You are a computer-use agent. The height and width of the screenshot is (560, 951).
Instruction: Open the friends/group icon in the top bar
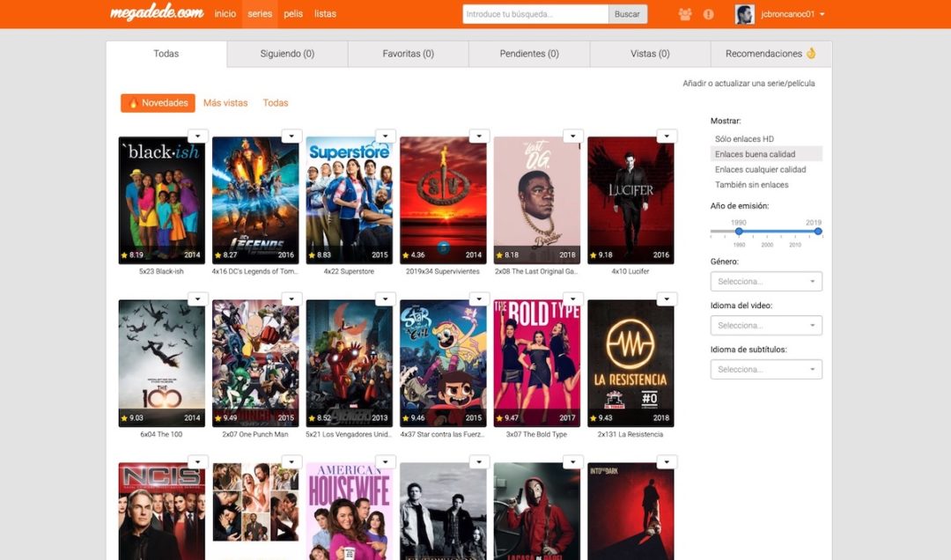tap(685, 14)
